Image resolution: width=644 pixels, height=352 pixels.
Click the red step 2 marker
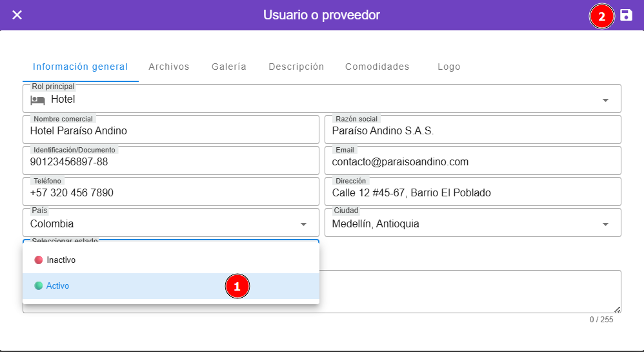click(601, 17)
